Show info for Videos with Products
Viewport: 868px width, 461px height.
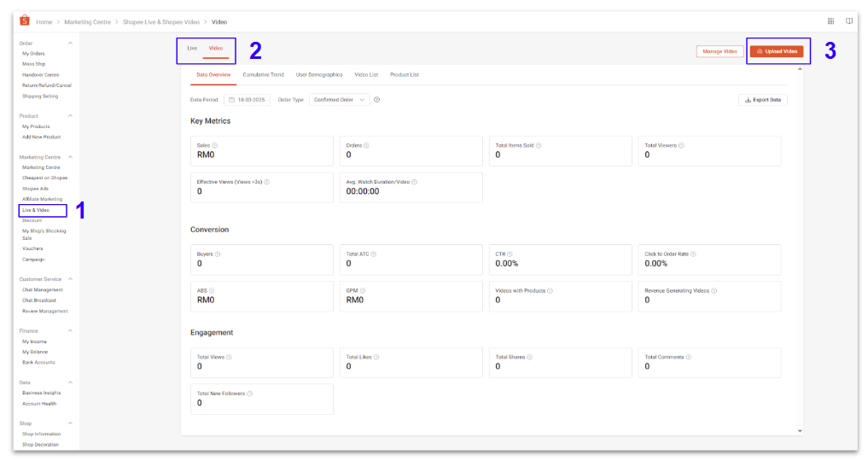551,290
